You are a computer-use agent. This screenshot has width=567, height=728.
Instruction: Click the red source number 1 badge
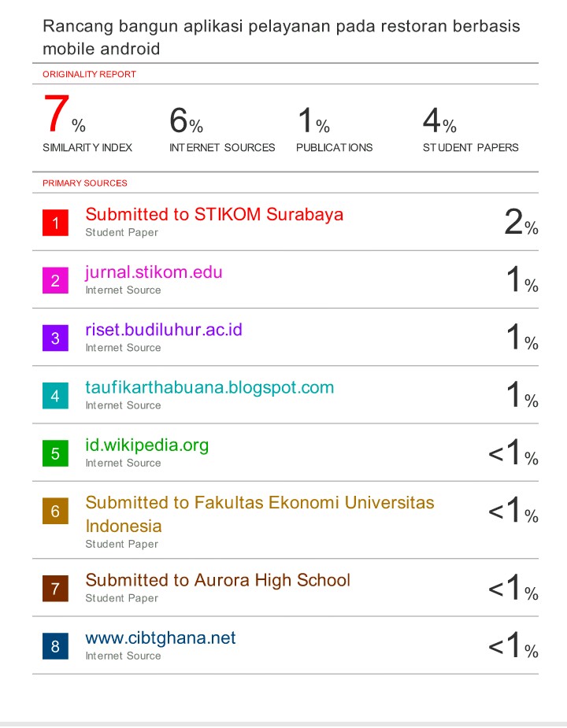tap(55, 223)
